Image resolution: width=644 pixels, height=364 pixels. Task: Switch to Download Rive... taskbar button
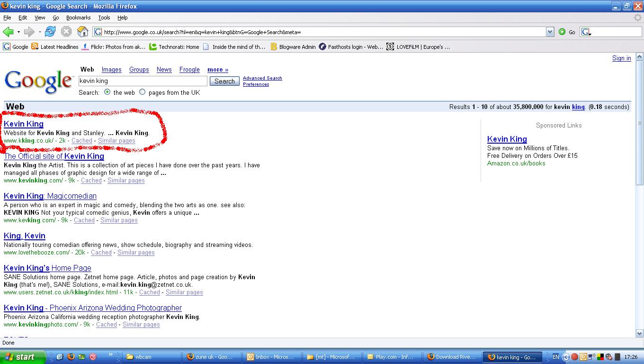click(x=453, y=357)
